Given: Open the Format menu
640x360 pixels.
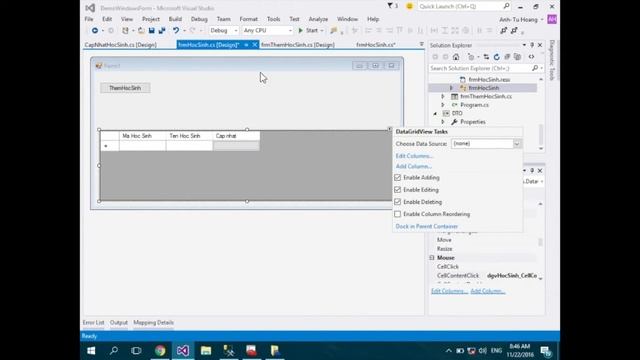Looking at the screenshot, I should click(248, 19).
